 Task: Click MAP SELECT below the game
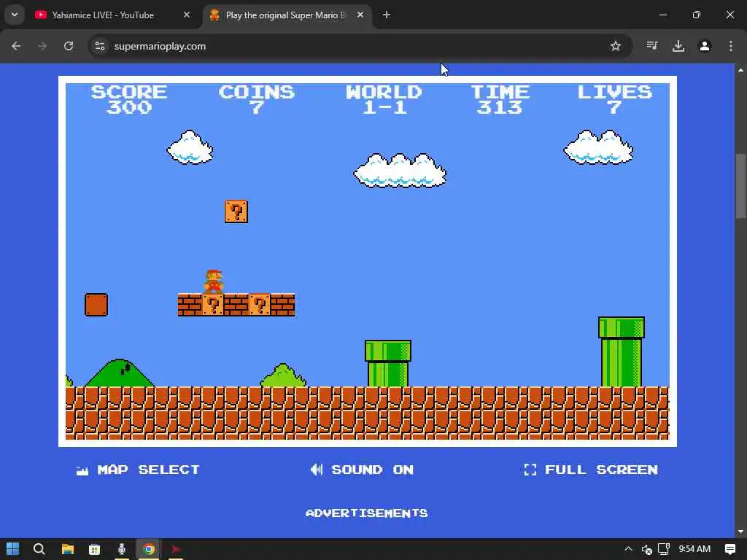click(138, 470)
